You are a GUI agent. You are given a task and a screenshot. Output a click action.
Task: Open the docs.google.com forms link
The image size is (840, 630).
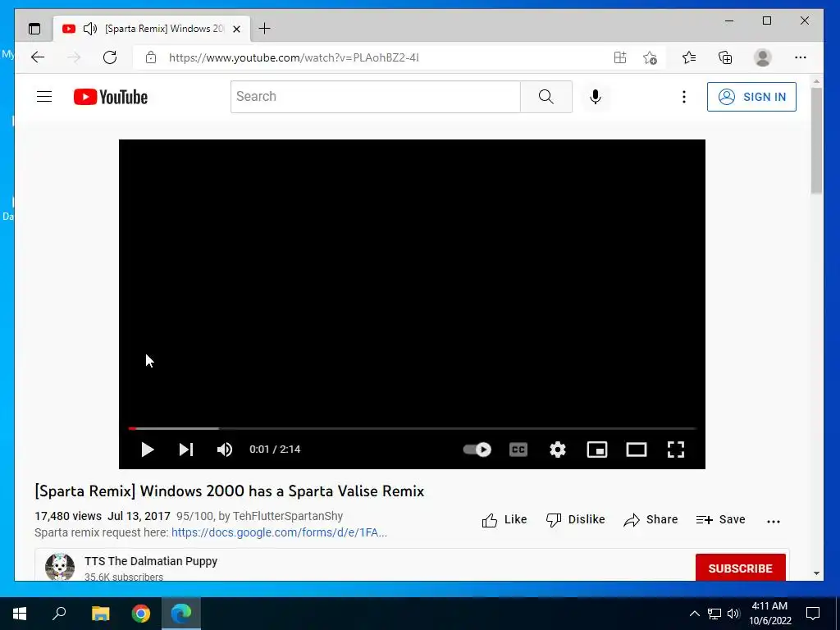(279, 532)
